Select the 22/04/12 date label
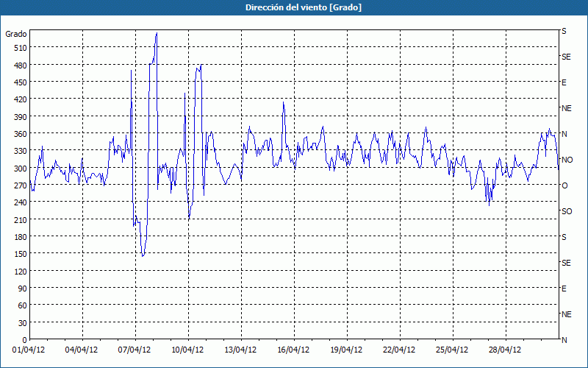588x368 pixels. [399, 350]
